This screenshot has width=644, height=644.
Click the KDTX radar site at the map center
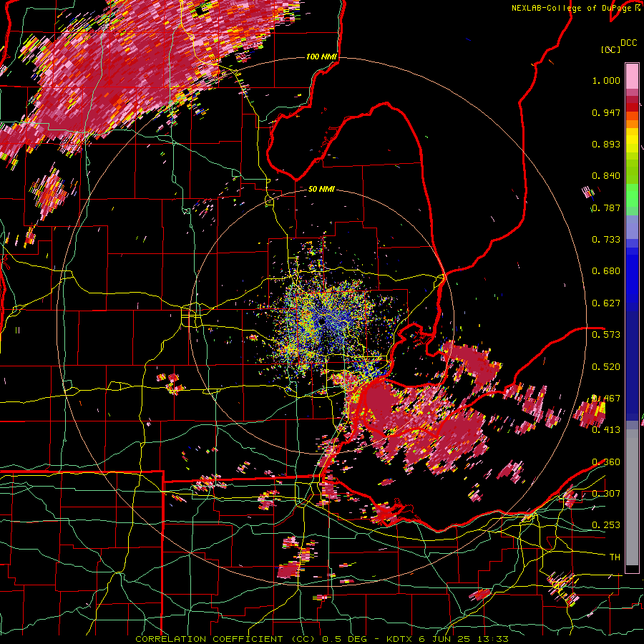322,321
